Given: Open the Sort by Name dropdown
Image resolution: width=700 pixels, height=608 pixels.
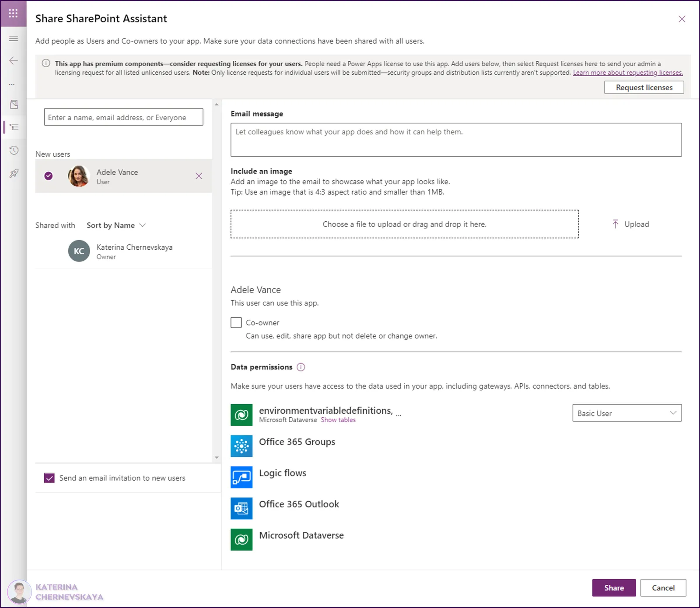Looking at the screenshot, I should pos(116,225).
